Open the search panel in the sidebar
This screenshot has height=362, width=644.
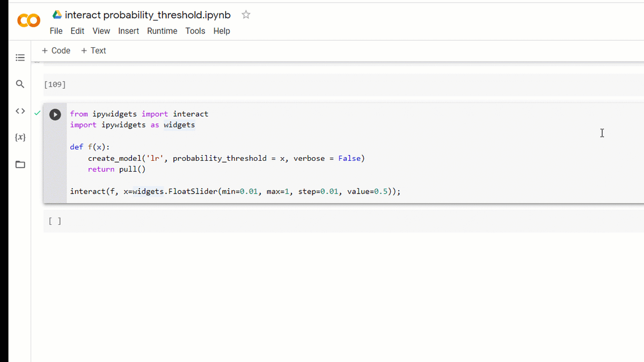(x=20, y=84)
